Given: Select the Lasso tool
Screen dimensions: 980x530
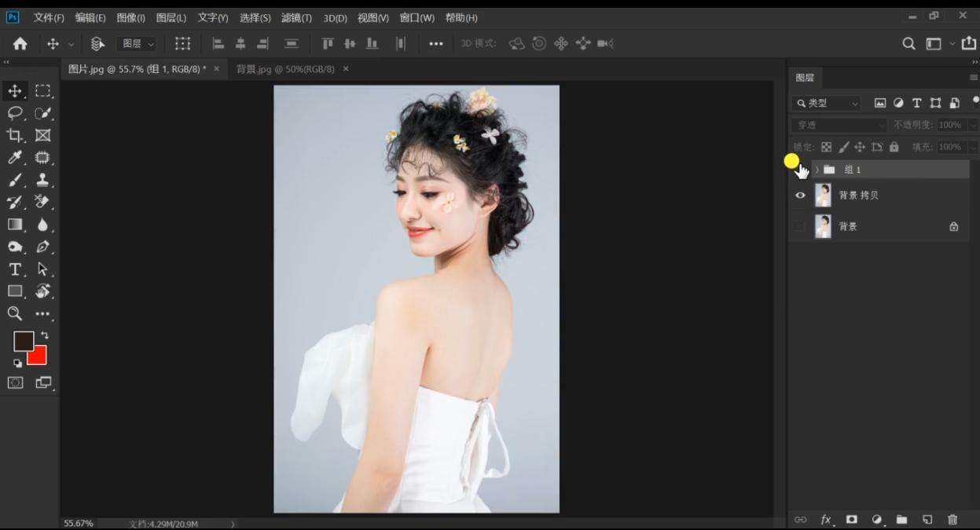Looking at the screenshot, I should tap(17, 112).
